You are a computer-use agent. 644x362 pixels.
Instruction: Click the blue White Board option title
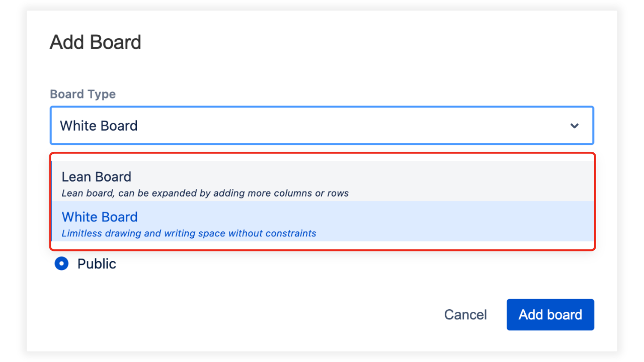tap(99, 217)
